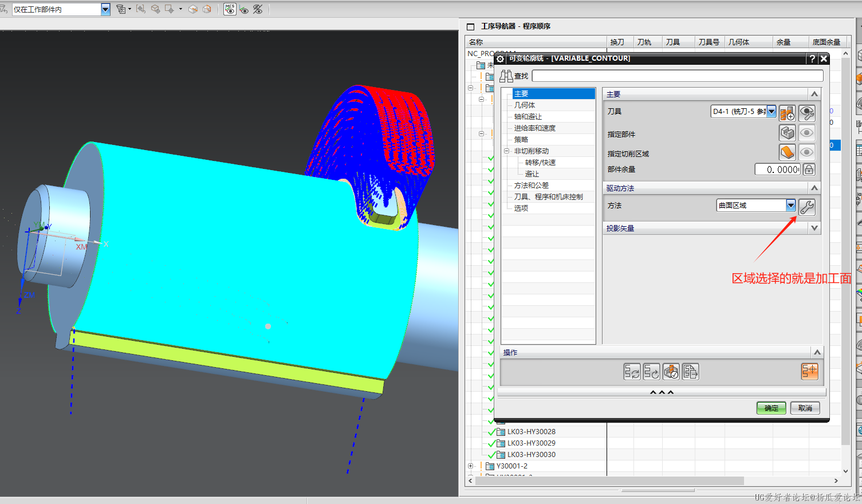Click the Generate tool path icon in 操作
Screen dimensions: 862x504
[x=632, y=372]
